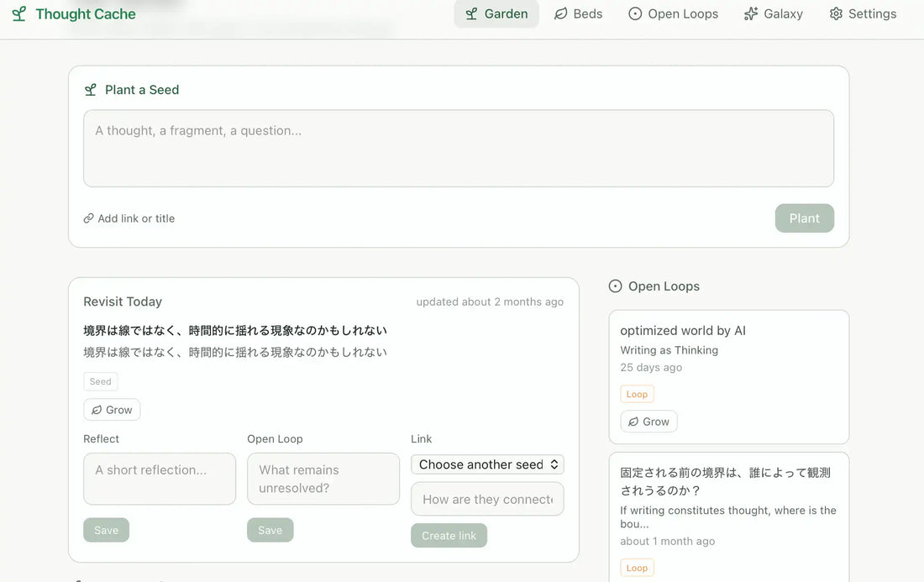Focus the How are they connected field

click(x=487, y=499)
